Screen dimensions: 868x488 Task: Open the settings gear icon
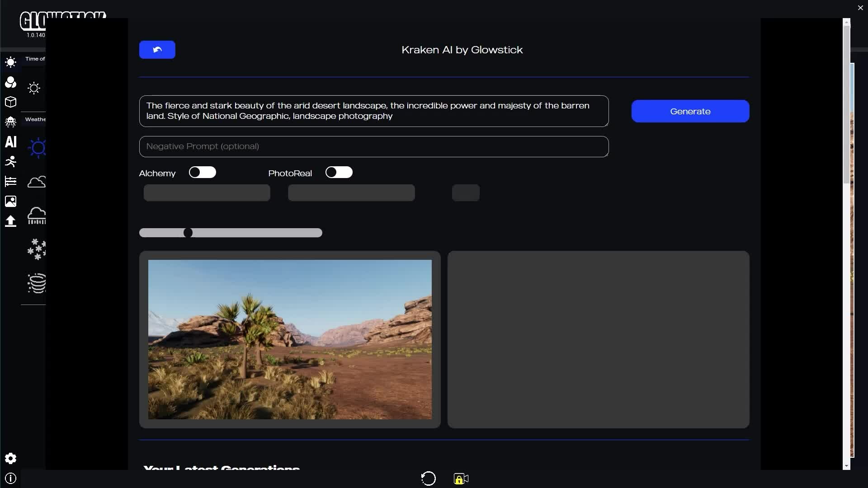[x=11, y=458]
